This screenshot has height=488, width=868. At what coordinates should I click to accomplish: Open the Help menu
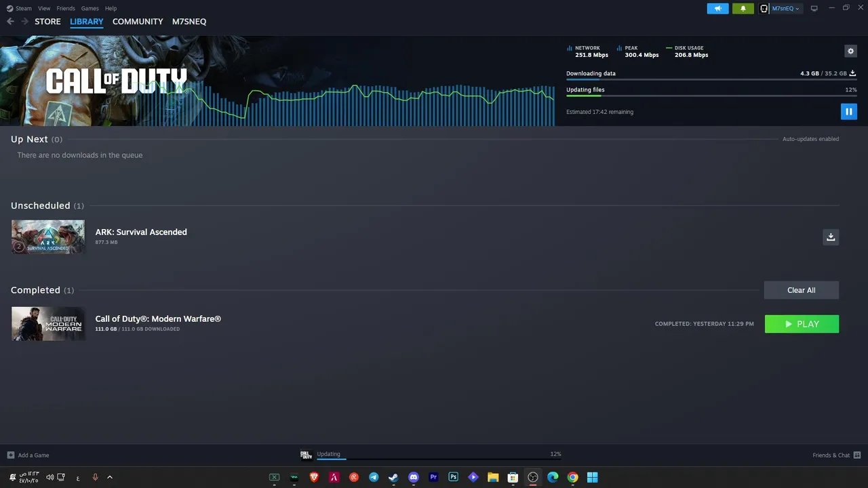pyautogui.click(x=111, y=8)
